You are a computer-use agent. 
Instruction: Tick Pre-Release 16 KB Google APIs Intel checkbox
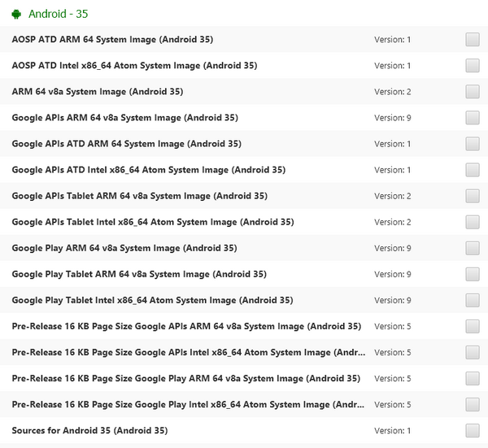472,353
